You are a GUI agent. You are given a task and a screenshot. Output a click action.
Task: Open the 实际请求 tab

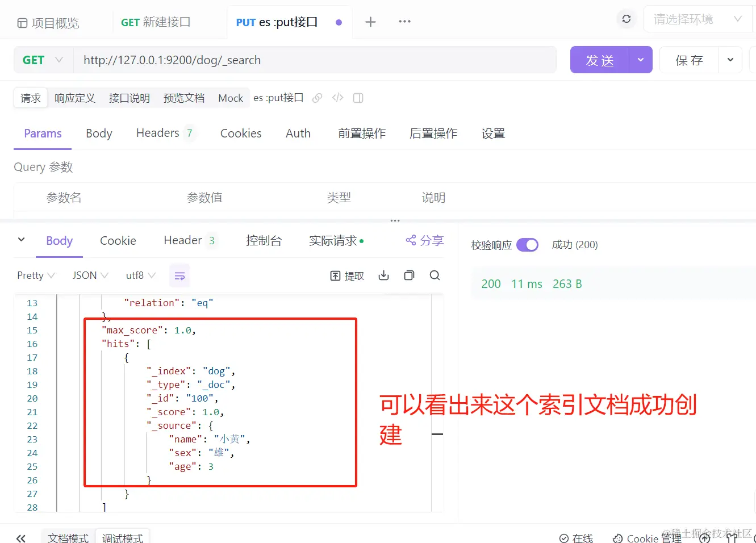pos(336,241)
